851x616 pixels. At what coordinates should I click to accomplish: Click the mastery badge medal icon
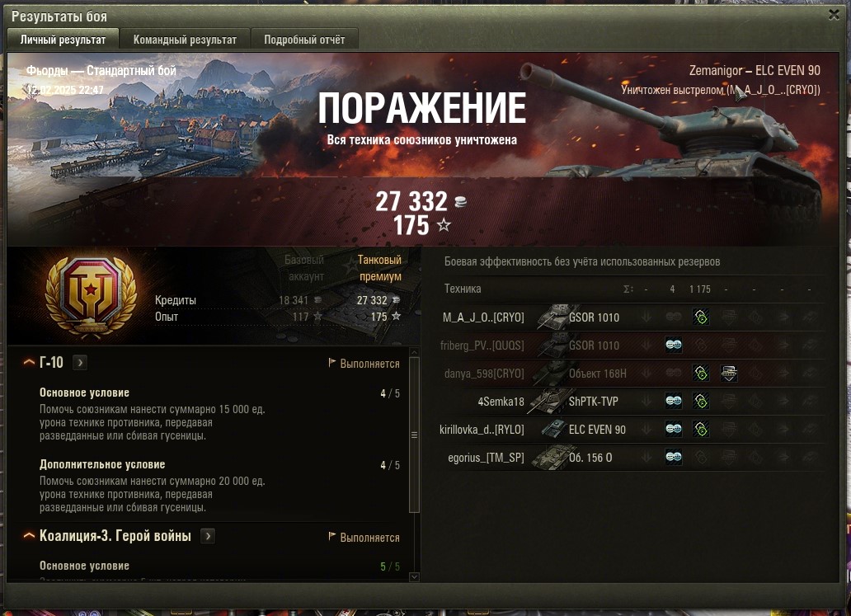pos(91,294)
